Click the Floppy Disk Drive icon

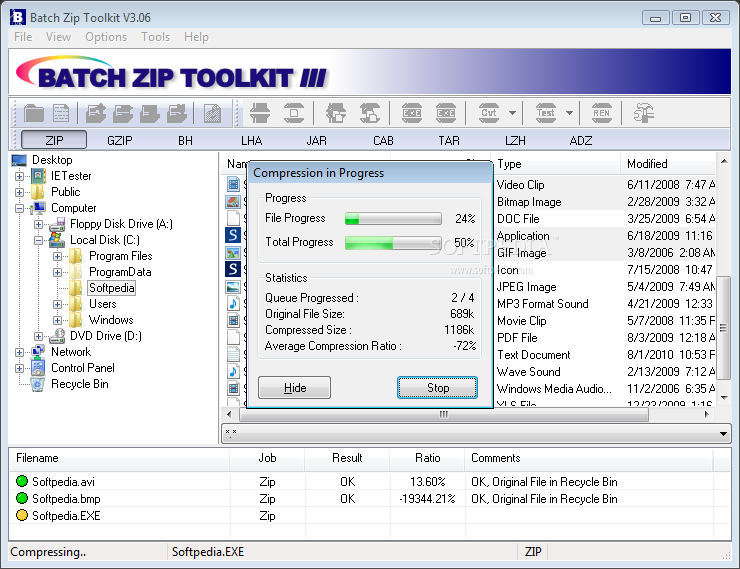pos(57,225)
